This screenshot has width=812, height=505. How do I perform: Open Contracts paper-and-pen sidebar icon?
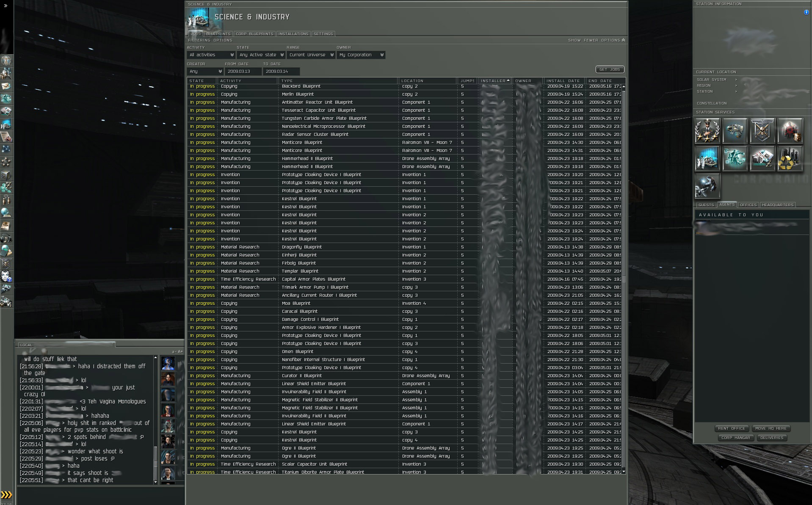pyautogui.click(x=6, y=137)
